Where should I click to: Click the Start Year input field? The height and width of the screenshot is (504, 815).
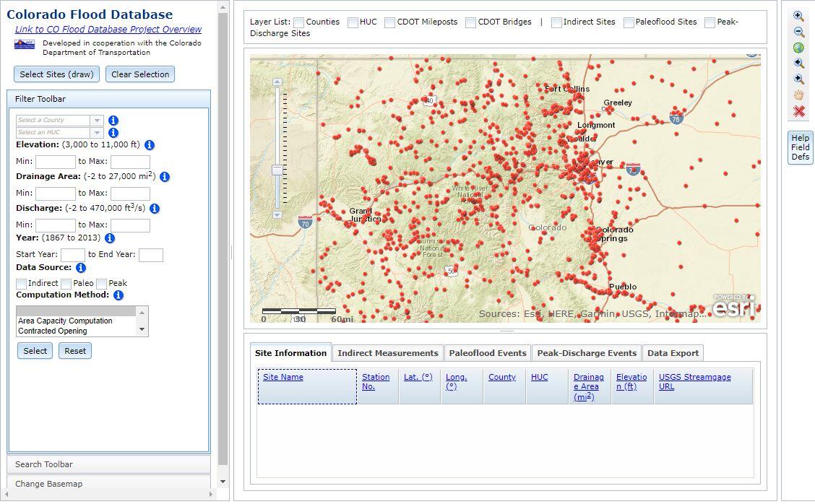pos(73,255)
